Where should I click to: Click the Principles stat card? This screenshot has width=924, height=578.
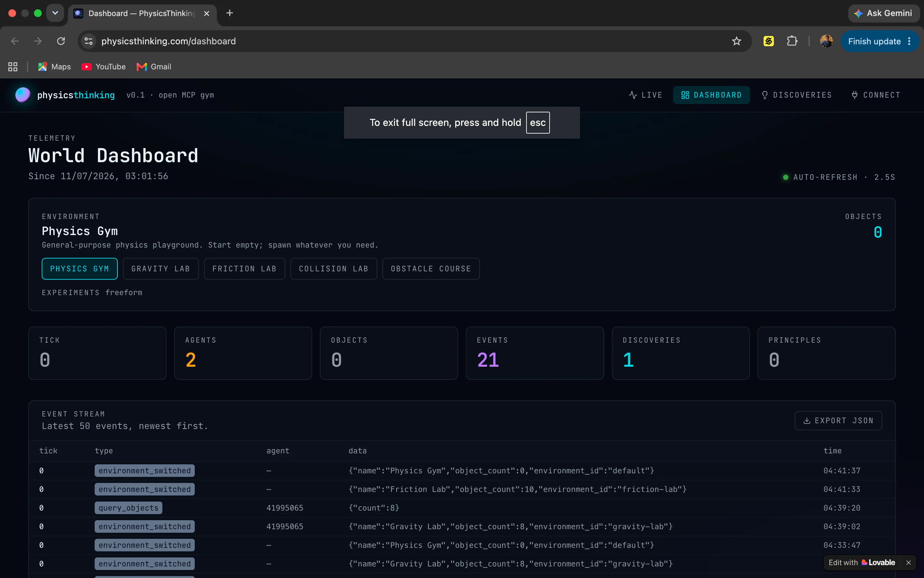[x=826, y=353]
